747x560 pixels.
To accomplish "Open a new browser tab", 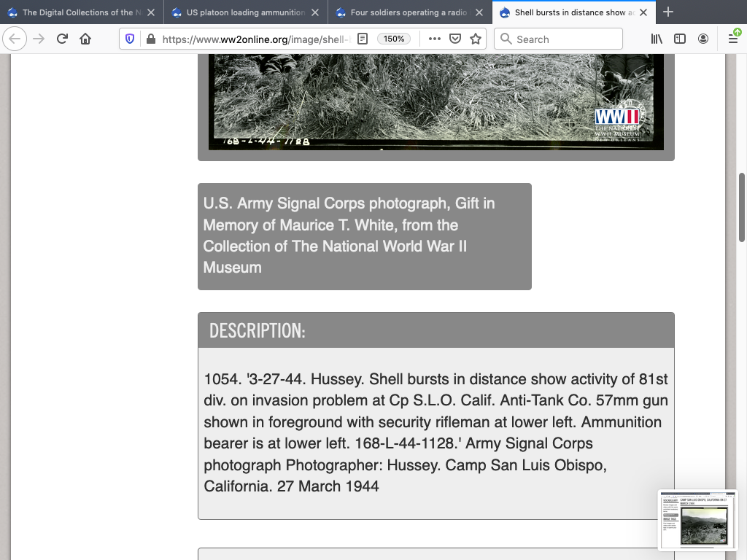I will (x=668, y=12).
